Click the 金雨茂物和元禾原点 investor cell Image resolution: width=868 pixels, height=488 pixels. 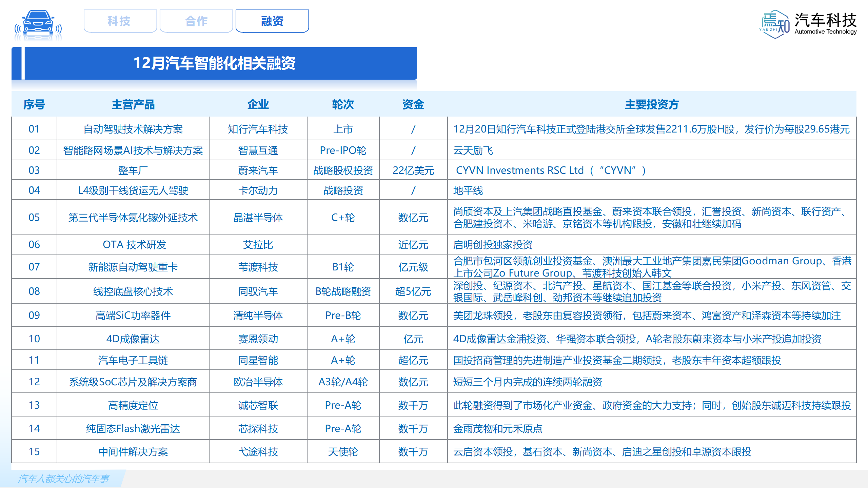coord(652,428)
